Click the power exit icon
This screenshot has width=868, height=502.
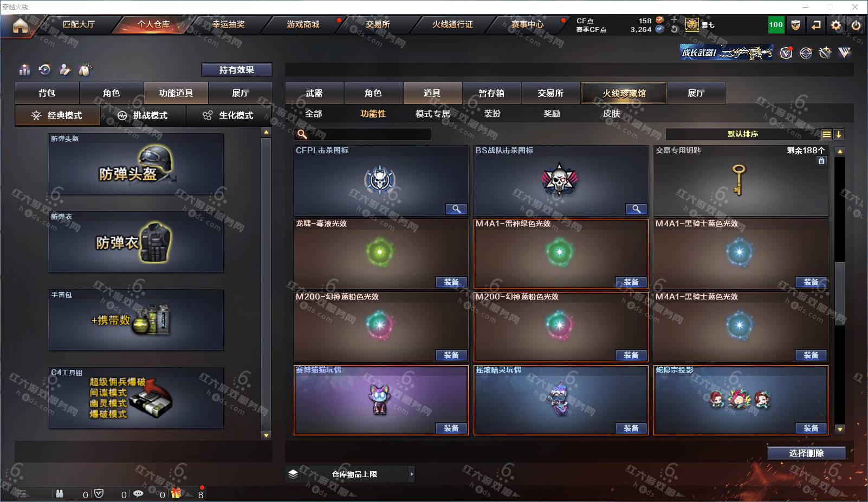tap(856, 25)
